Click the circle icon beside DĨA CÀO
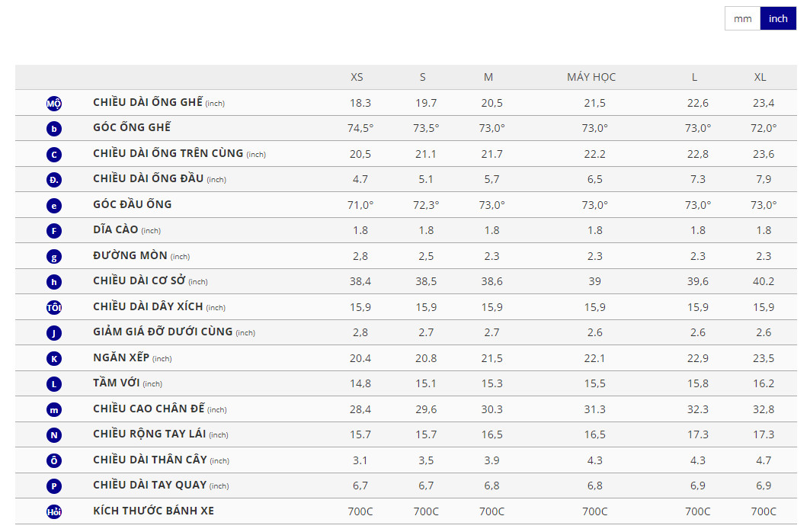 pos(54,231)
